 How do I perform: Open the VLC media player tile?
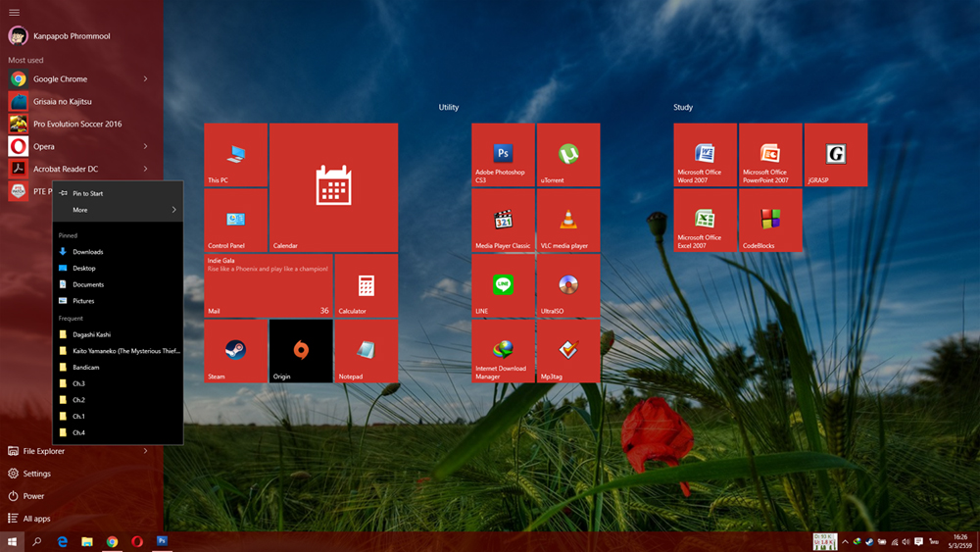click(x=568, y=220)
